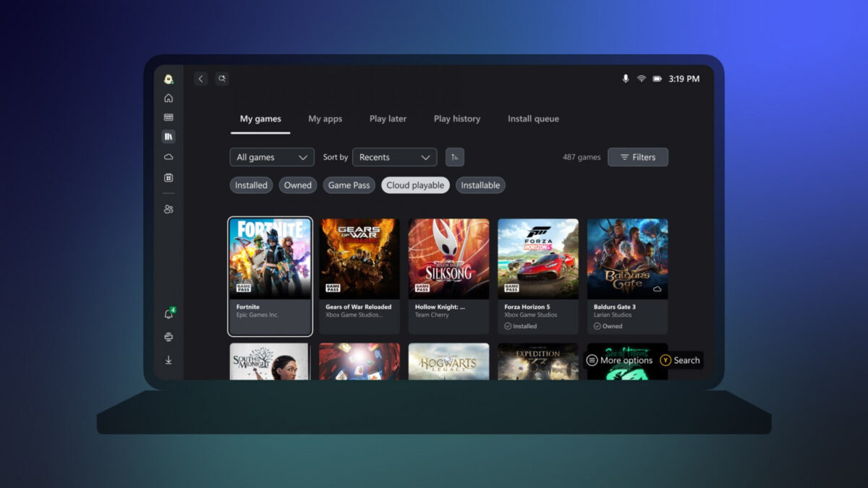
Task: Click the Game Pass sidebar icon
Action: 169,117
